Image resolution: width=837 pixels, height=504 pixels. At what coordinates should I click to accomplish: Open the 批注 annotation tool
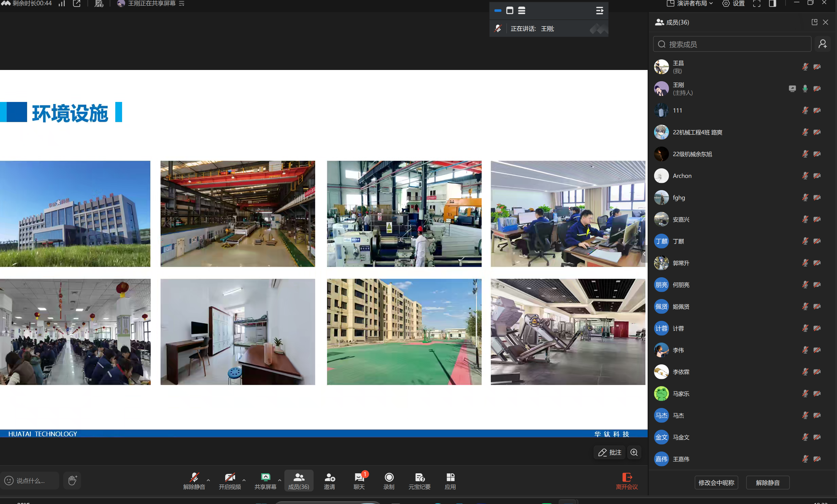tap(610, 453)
